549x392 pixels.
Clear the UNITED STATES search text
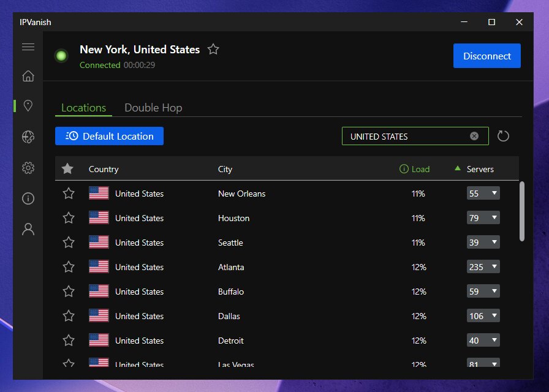tap(474, 136)
